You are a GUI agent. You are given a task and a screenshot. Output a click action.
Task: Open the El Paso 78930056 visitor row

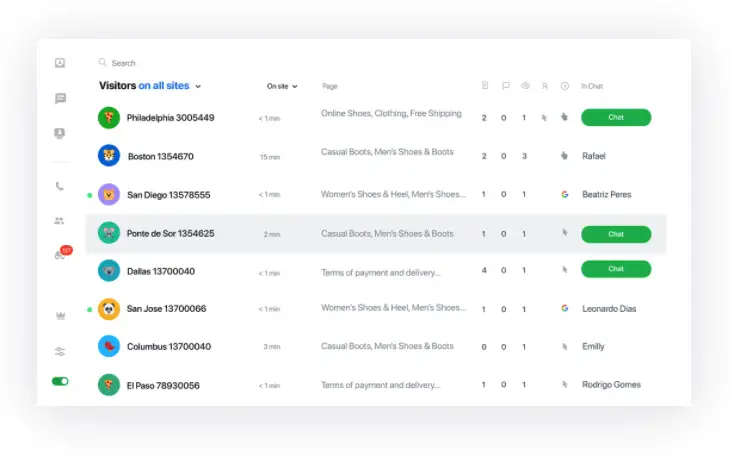point(163,385)
